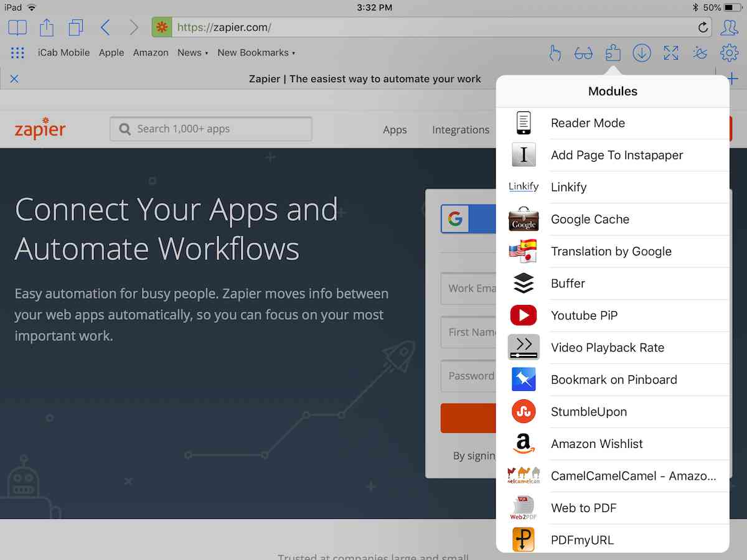The image size is (747, 560).
Task: Click the First Name field
Action: [468, 332]
